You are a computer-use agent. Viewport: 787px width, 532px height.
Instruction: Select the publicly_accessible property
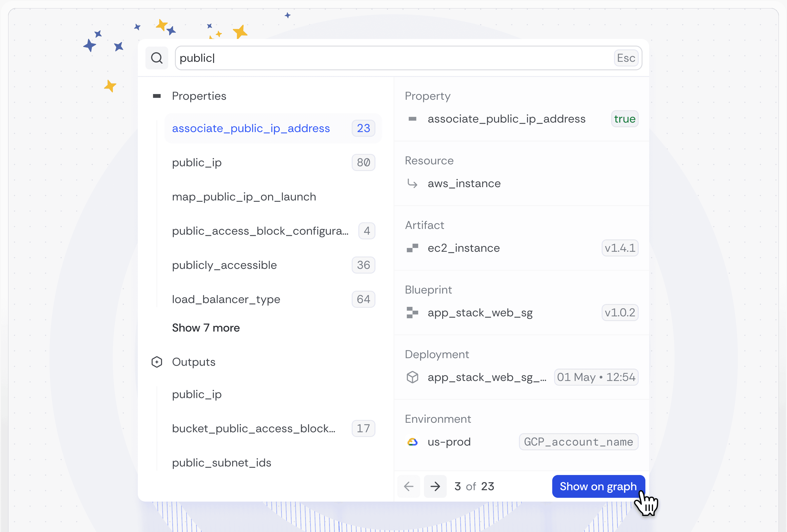coord(224,265)
